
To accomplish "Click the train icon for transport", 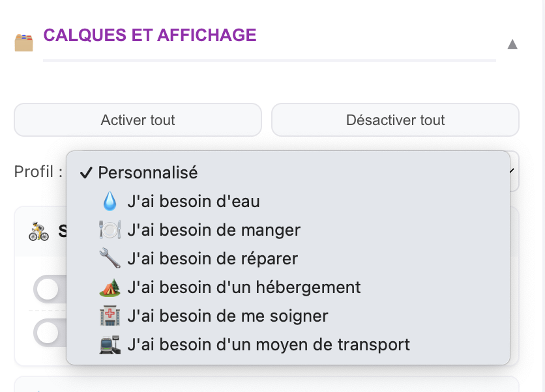I will (110, 344).
